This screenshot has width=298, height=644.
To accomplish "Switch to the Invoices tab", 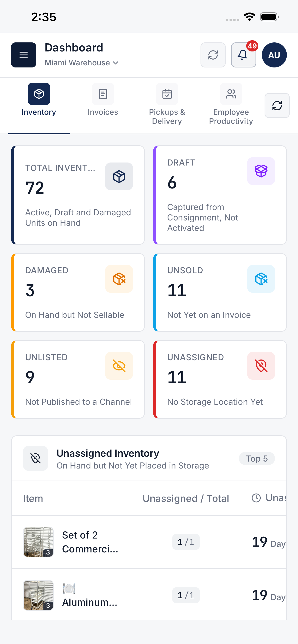I will click(x=103, y=100).
